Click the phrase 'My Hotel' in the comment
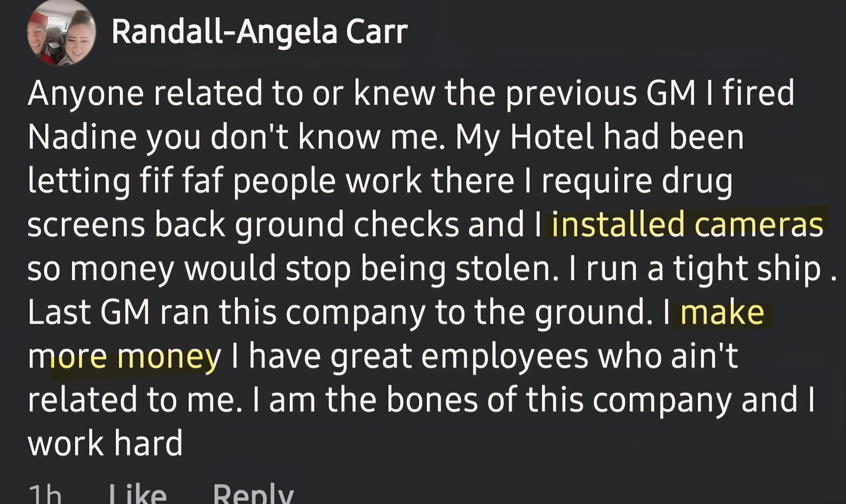The width and height of the screenshot is (846, 504). click(524, 137)
